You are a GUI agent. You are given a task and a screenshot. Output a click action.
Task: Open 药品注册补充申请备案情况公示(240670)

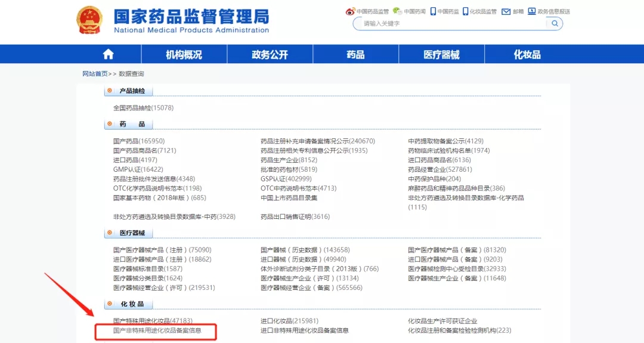[x=317, y=141]
